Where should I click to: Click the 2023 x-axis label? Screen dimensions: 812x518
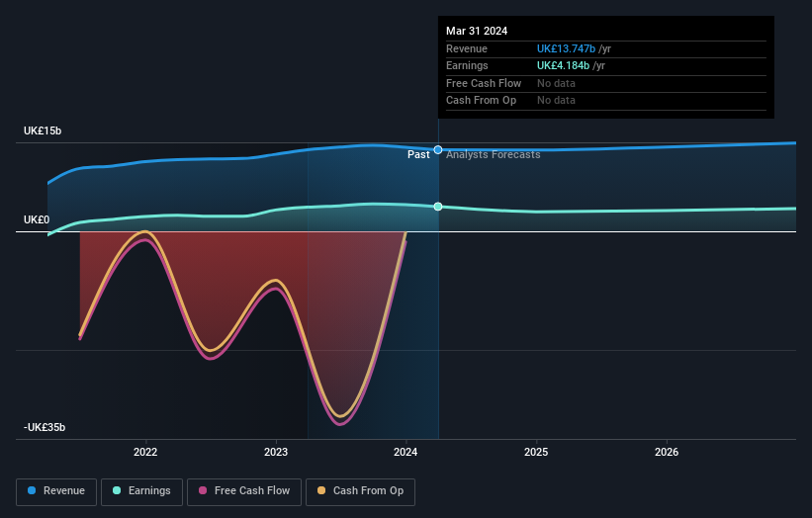[x=276, y=452]
